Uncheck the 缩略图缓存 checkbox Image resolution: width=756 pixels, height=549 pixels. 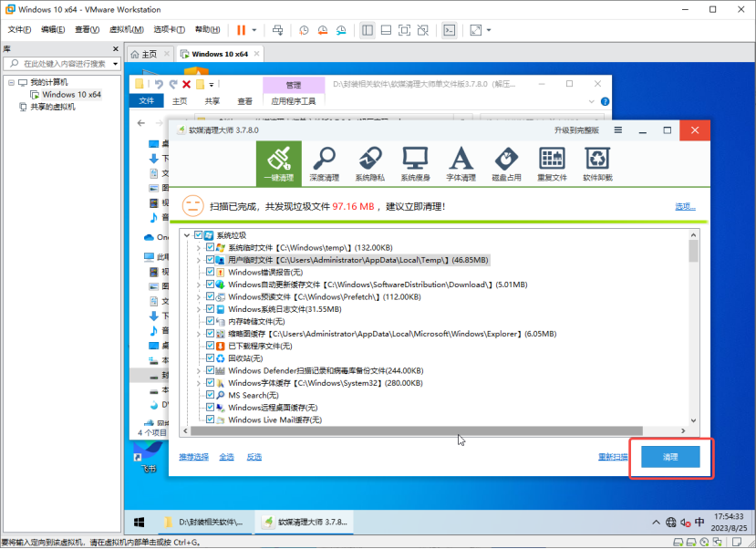click(211, 334)
